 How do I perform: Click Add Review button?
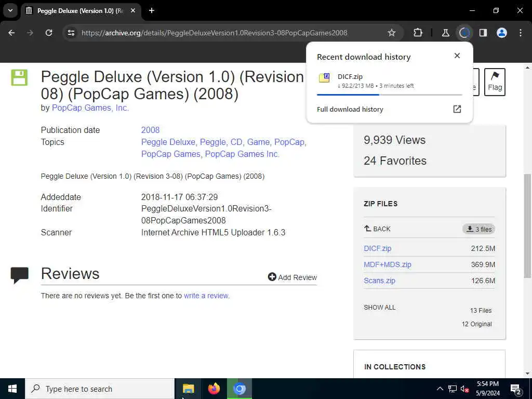point(292,277)
